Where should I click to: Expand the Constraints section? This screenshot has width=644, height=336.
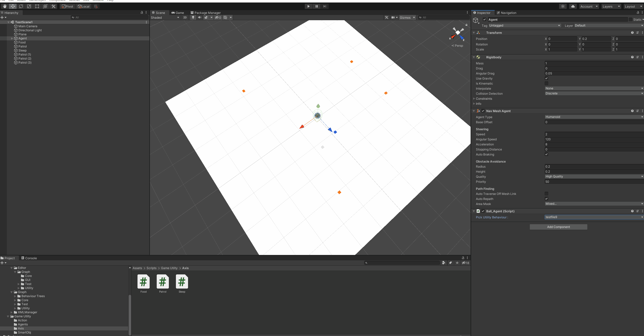[x=484, y=99]
